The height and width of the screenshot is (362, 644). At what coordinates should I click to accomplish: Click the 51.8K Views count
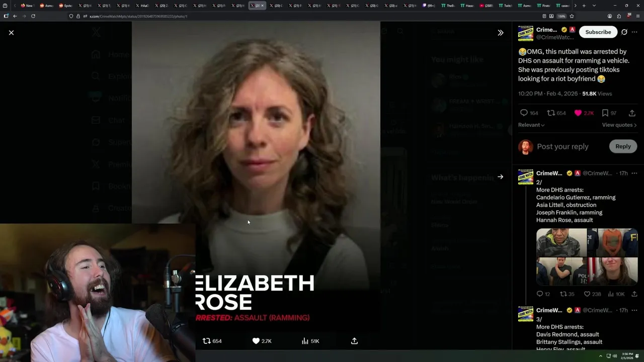point(597,94)
